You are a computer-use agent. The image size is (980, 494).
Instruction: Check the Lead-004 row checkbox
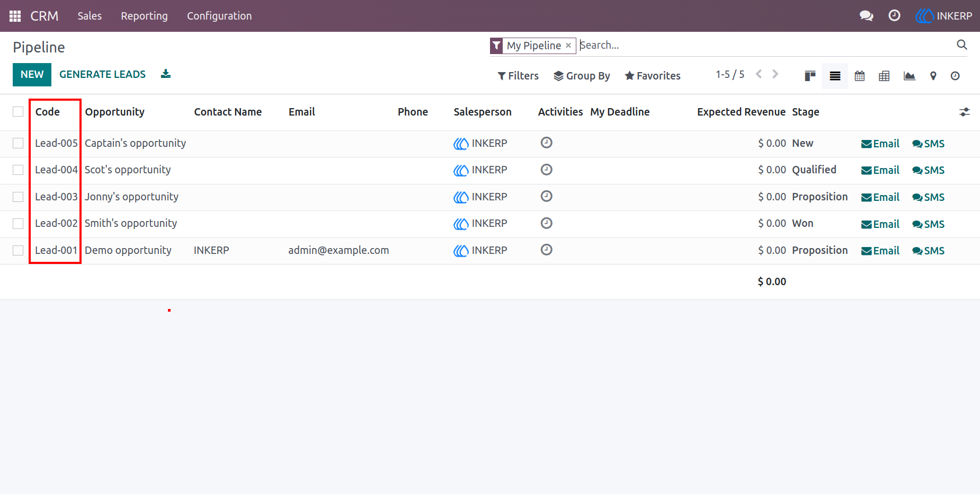click(18, 170)
